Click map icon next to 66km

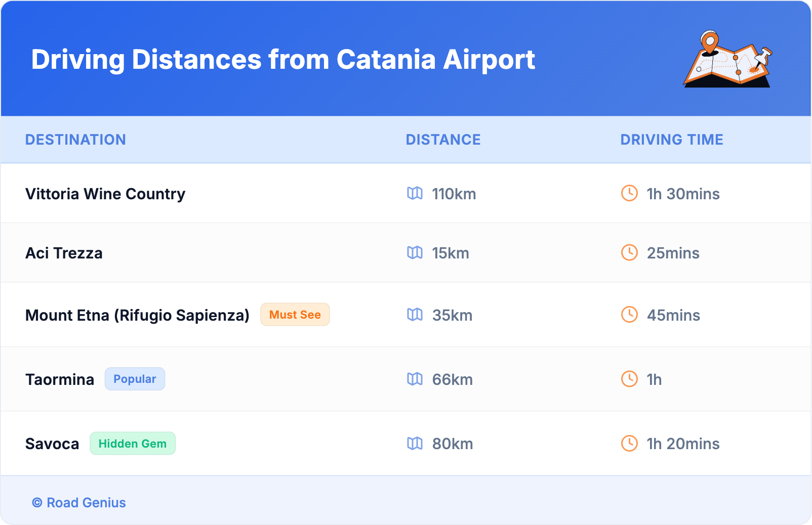415,379
